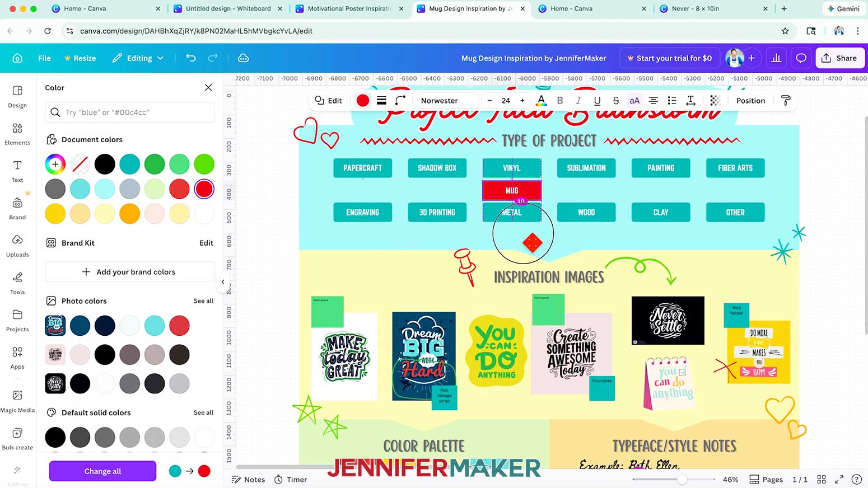Viewport: 868px width, 488px height.
Task: Open text color picker
Action: coord(541,101)
